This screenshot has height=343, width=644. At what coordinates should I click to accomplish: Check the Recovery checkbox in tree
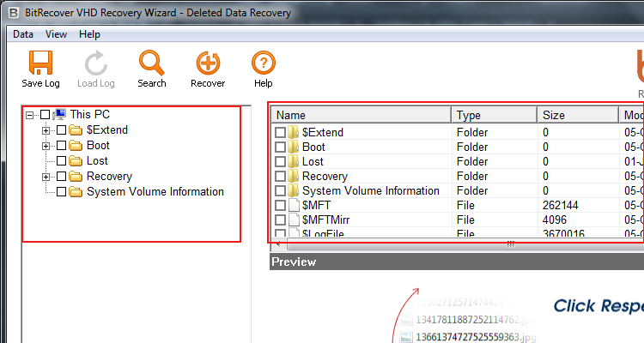tap(61, 177)
